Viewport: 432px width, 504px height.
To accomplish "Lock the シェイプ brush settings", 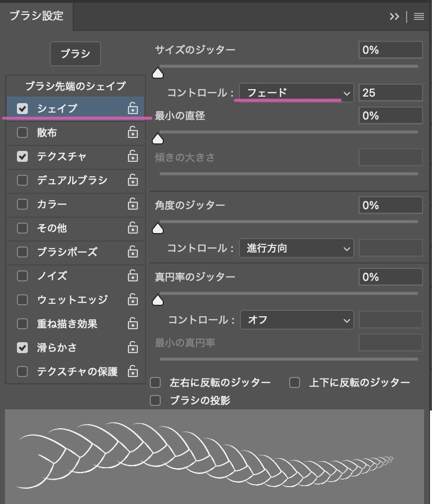I will click(x=132, y=108).
